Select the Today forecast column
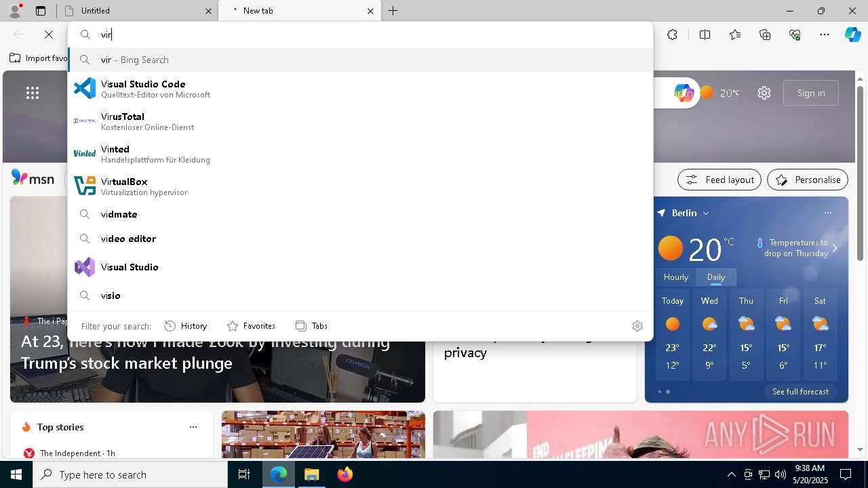 click(673, 335)
